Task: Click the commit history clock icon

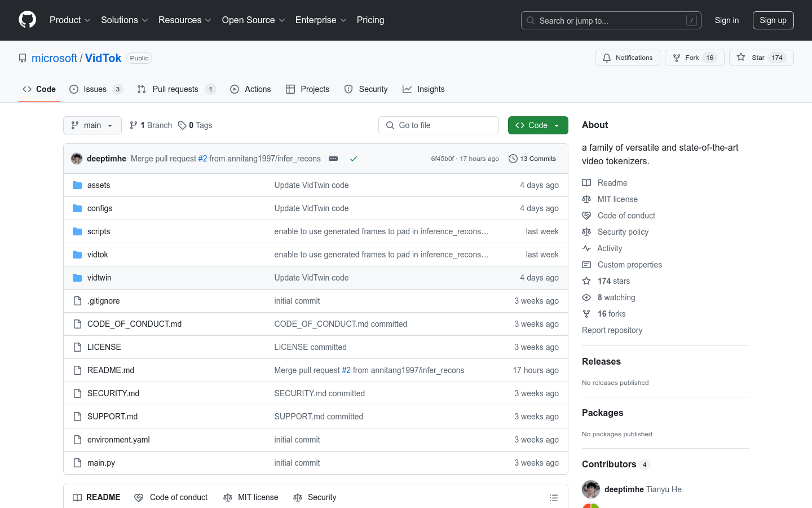Action: (513, 159)
